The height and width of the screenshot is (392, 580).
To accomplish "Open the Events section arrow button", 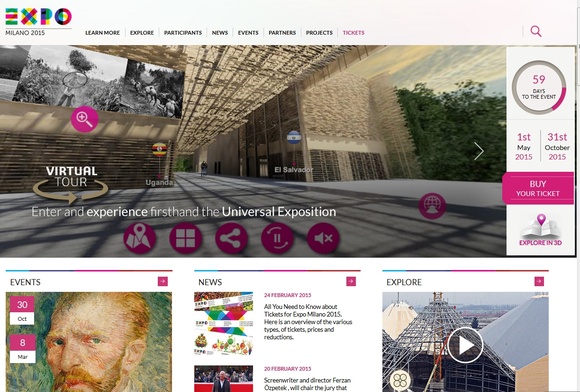I will [163, 281].
